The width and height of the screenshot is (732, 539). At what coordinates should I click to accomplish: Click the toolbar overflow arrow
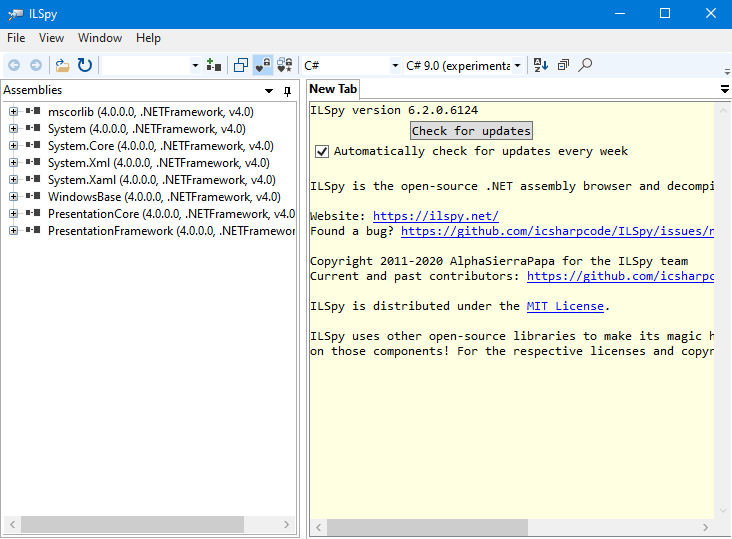coord(727,71)
